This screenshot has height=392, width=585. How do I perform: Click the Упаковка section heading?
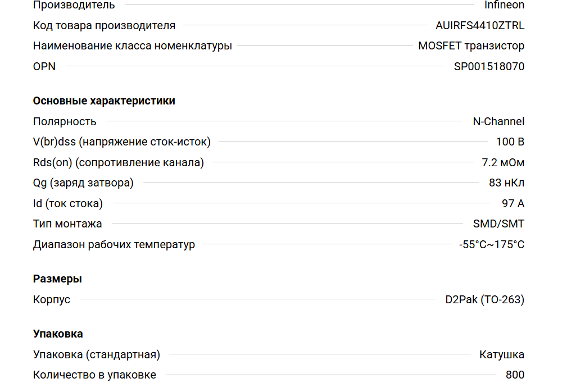tap(58, 334)
